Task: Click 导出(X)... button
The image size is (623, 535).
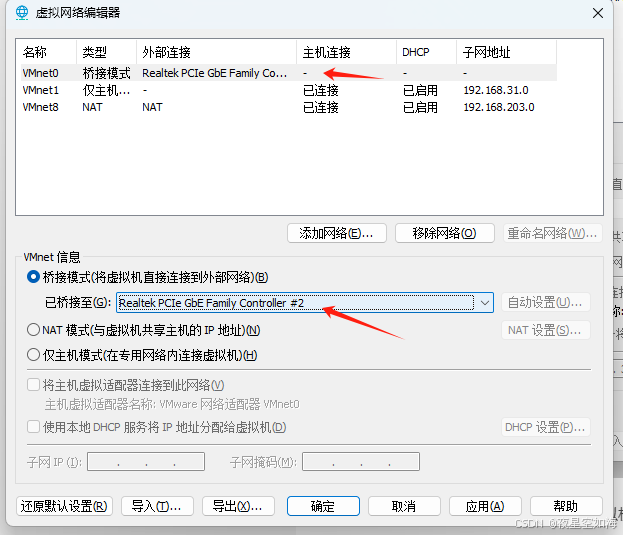Action: 238,506
